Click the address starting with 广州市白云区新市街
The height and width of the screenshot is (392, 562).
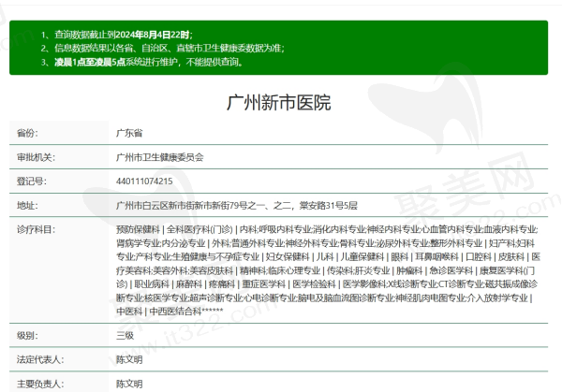(x=237, y=206)
